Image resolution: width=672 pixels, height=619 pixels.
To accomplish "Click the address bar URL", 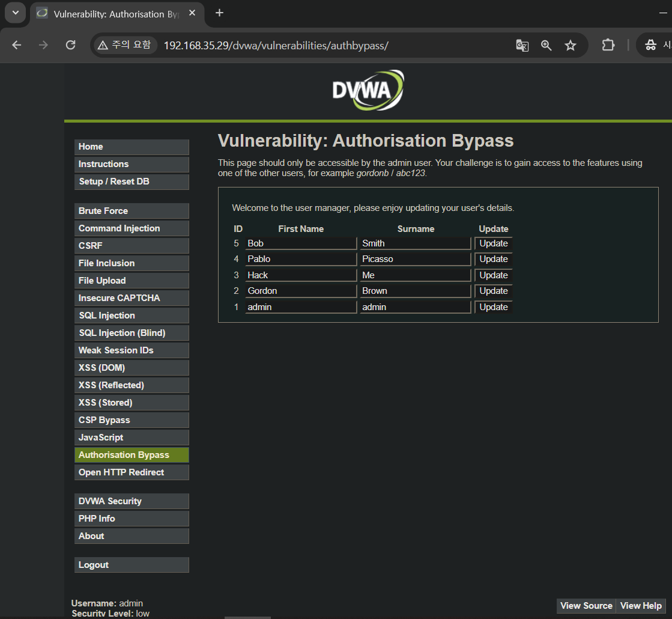I will [x=276, y=46].
